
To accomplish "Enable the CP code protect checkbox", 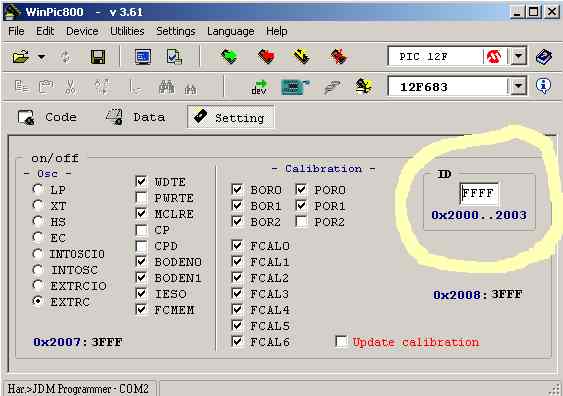I will point(141,229).
